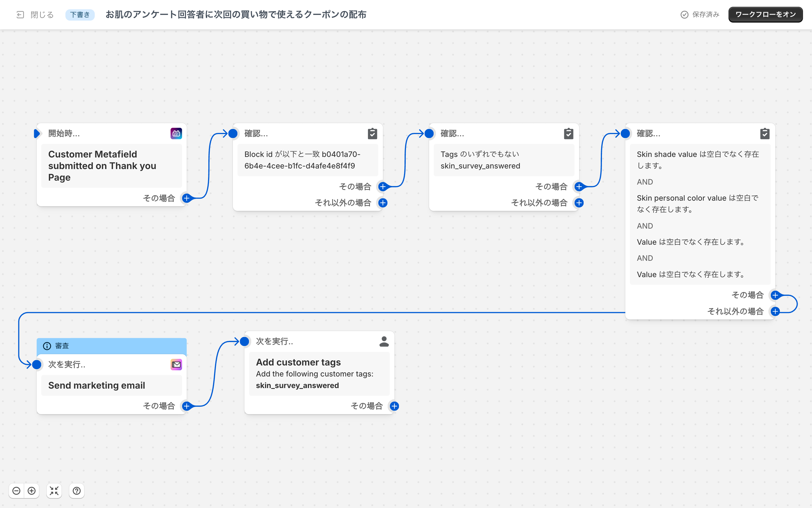
Task: Open the Send marketing email action
Action: click(111, 385)
